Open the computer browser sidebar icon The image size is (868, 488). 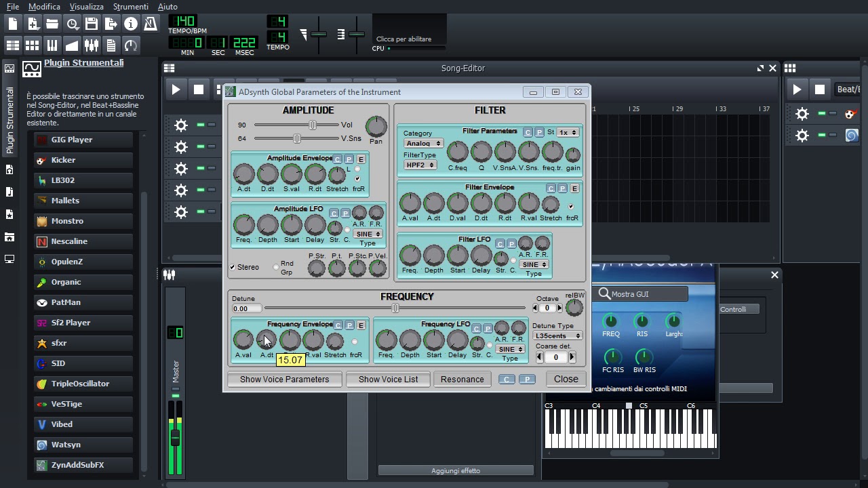click(9, 259)
